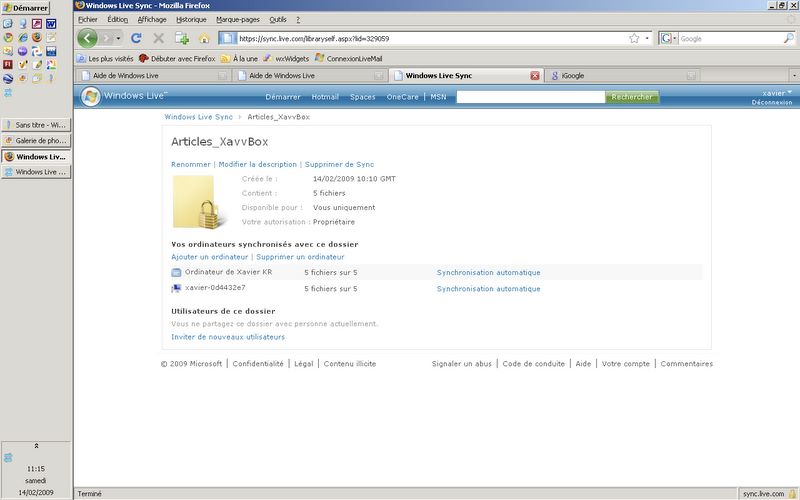Switch to the iGoogle tab
800x500 pixels.
622,76
